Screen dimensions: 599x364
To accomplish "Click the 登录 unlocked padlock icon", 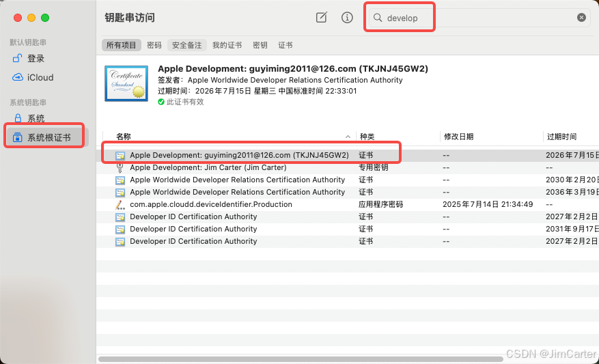I will tap(18, 58).
